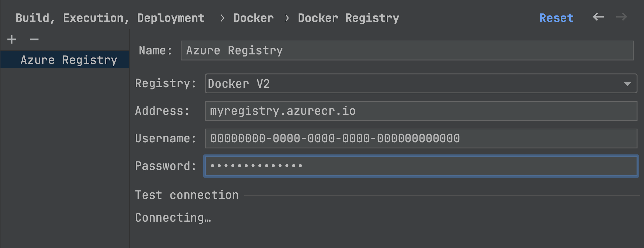
Task: Click the Name: label
Action: tap(155, 51)
